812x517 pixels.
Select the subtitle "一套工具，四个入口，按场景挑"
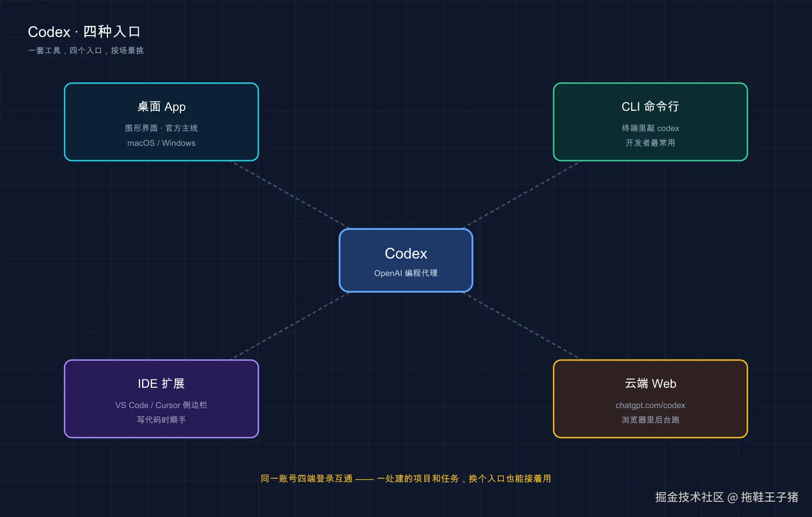tap(86, 50)
